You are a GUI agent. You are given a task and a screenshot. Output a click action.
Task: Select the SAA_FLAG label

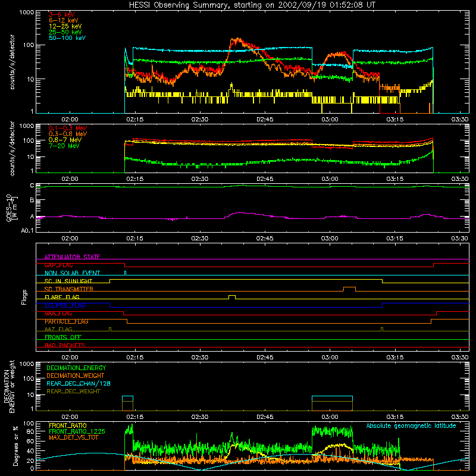pyautogui.click(x=58, y=314)
